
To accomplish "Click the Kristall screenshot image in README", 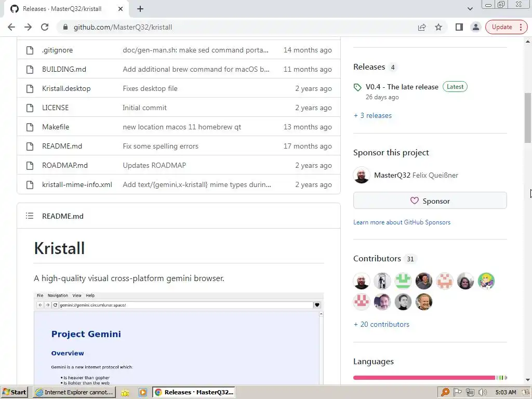I will [179, 339].
